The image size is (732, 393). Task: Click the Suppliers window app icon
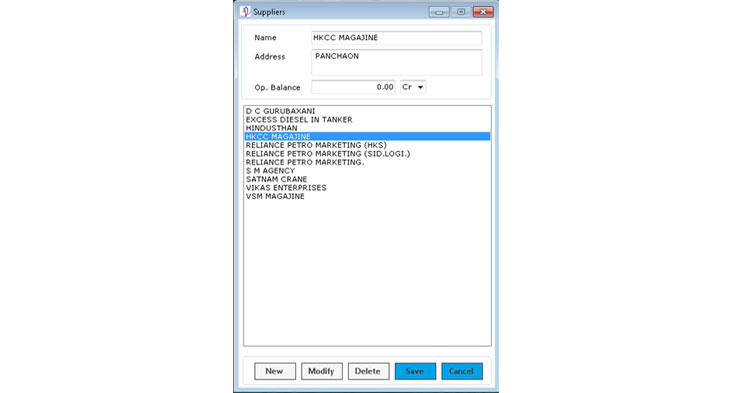tap(246, 12)
